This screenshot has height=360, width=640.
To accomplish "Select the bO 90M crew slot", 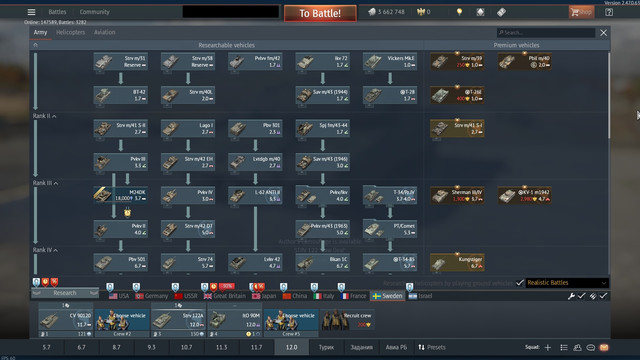I will (235, 320).
